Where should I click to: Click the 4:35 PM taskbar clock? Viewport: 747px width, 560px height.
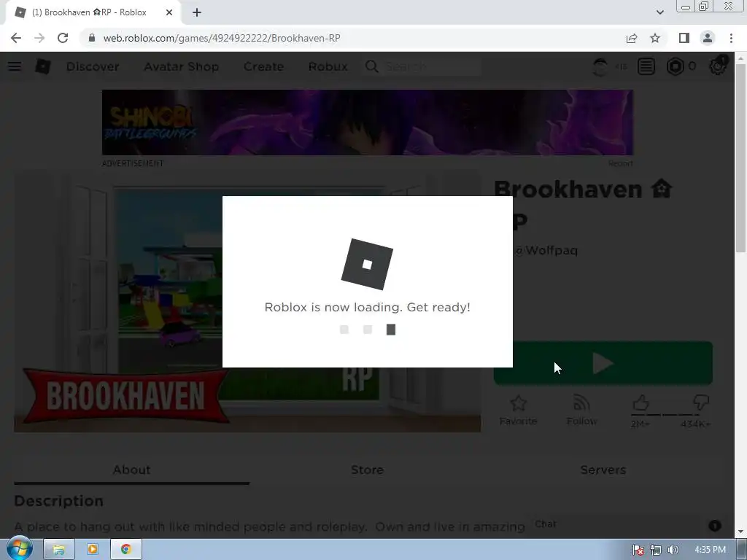(x=710, y=550)
